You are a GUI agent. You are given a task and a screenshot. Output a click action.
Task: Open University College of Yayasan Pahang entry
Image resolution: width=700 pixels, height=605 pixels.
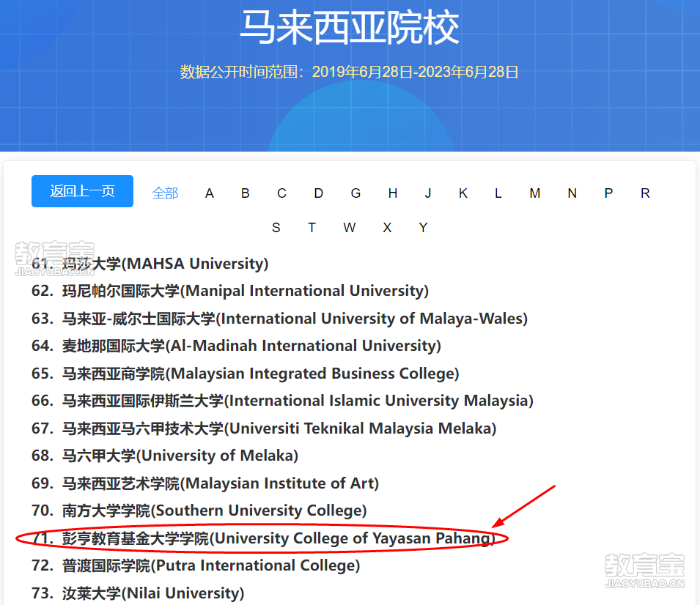tap(263, 538)
